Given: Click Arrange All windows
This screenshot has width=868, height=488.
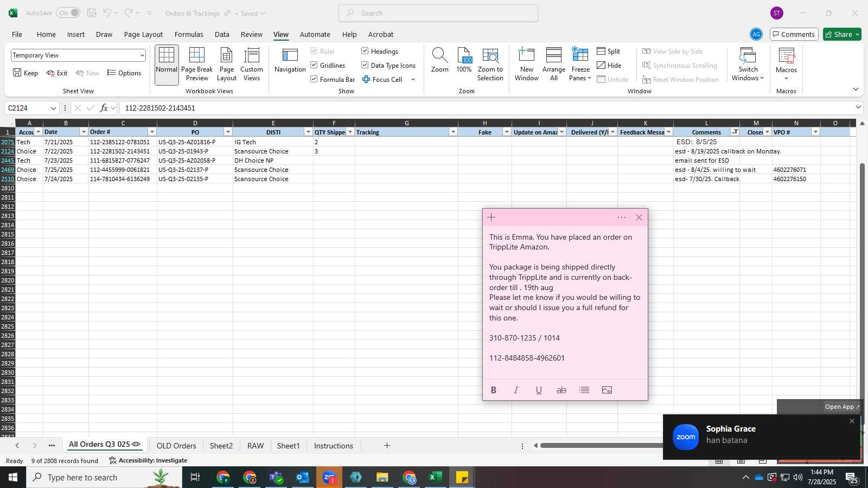Looking at the screenshot, I should click(x=554, y=65).
